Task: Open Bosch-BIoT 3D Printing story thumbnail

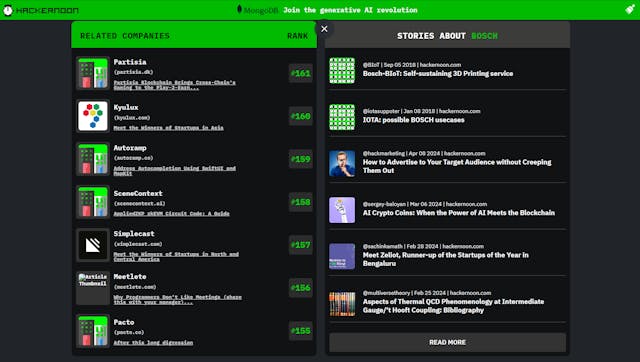Action: [342, 70]
